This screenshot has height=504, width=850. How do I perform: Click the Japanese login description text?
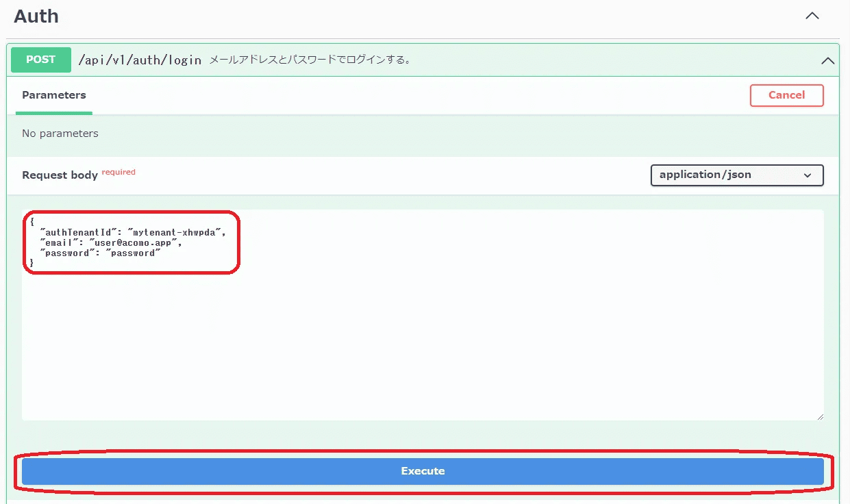point(310,60)
